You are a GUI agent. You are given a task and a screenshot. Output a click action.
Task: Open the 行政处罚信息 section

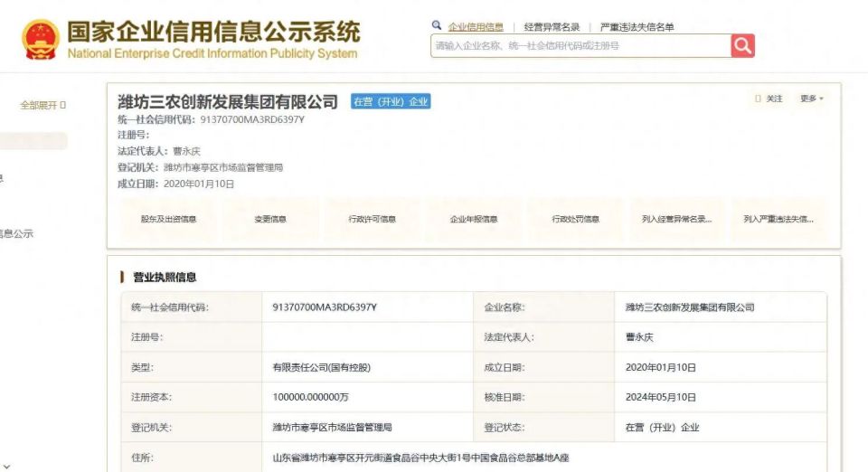[576, 219]
